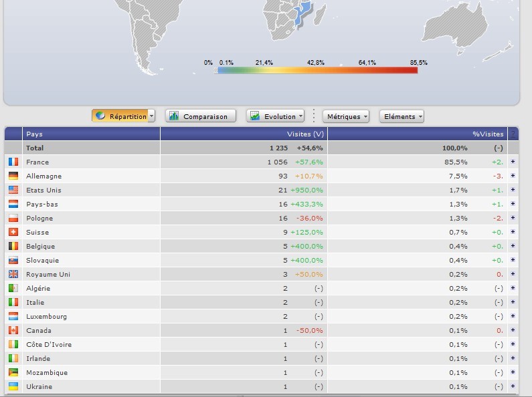Click the Etats Unis flag icon

point(13,190)
